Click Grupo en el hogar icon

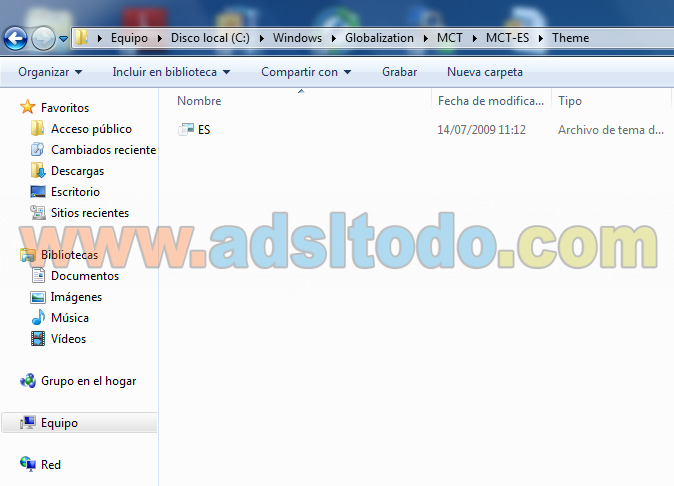28,381
